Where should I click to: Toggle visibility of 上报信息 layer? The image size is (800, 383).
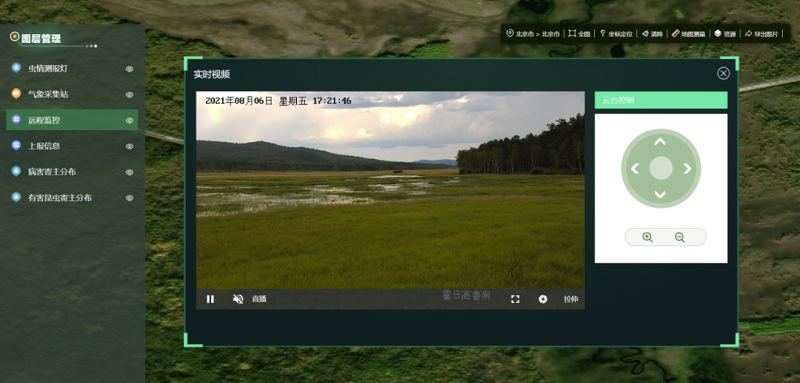point(130,146)
